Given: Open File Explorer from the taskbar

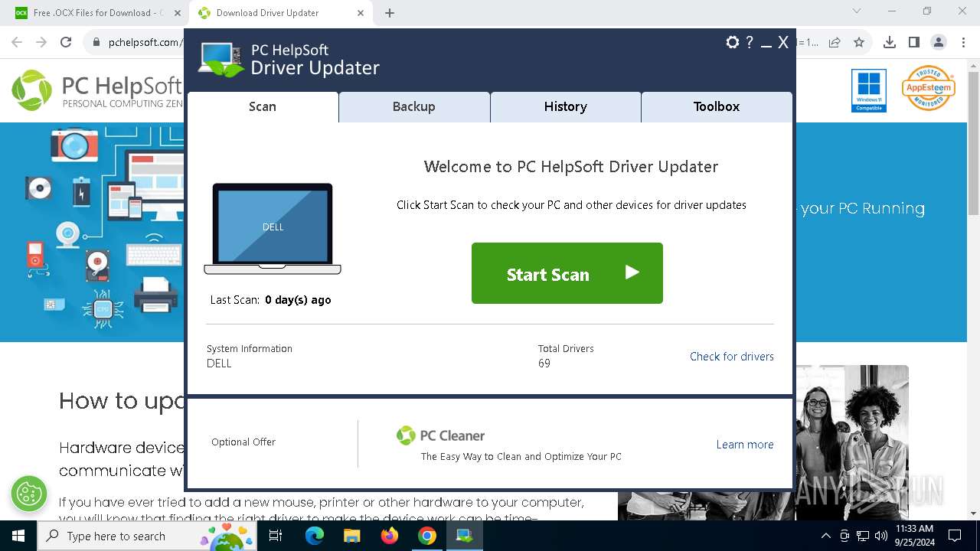Looking at the screenshot, I should pyautogui.click(x=352, y=536).
